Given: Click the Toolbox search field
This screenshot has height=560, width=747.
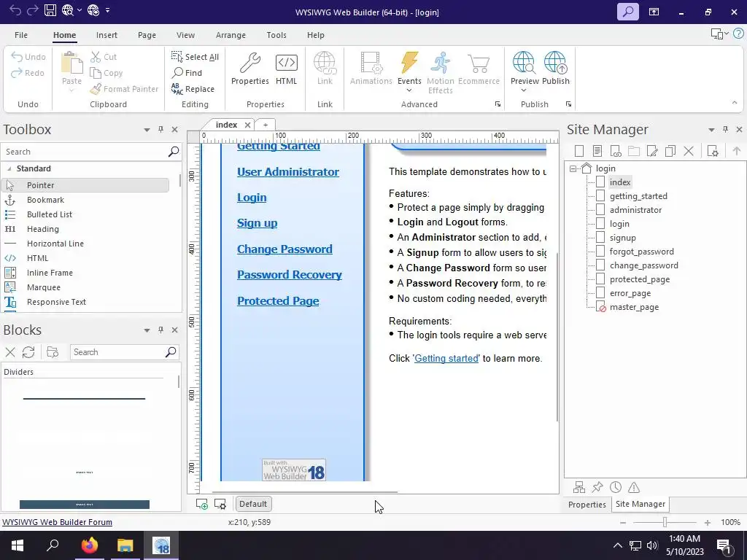Looking at the screenshot, I should (85, 152).
